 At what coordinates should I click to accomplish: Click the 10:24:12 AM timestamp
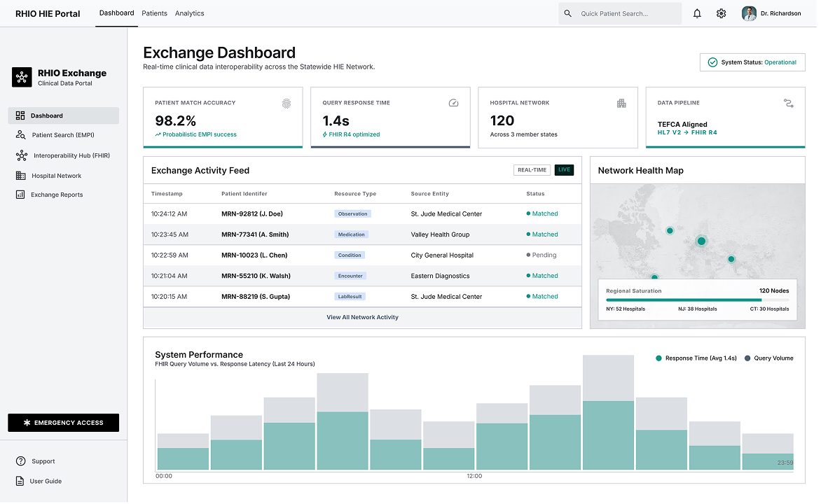[x=170, y=215]
